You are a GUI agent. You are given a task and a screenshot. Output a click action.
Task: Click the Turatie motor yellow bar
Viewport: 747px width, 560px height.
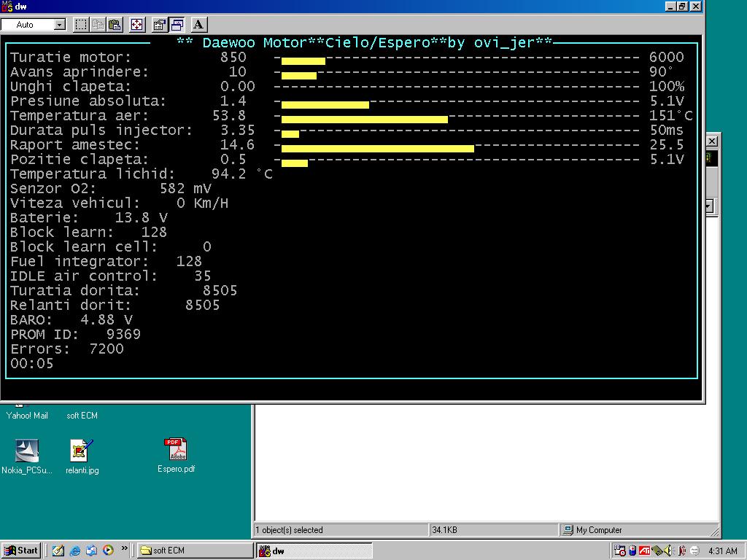[303, 61]
